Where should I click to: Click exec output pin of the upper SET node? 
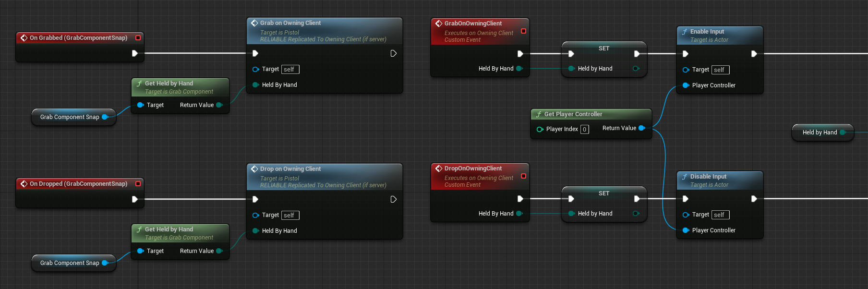point(637,54)
